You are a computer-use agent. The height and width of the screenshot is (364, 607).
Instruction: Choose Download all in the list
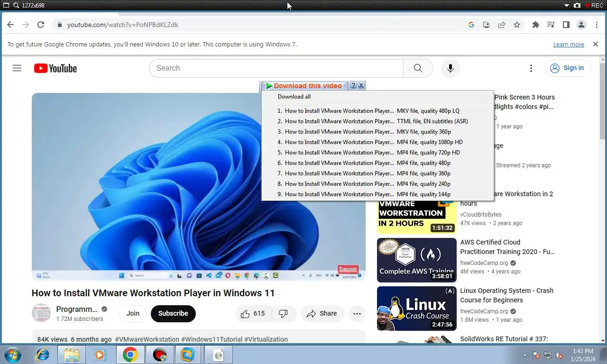point(377,97)
